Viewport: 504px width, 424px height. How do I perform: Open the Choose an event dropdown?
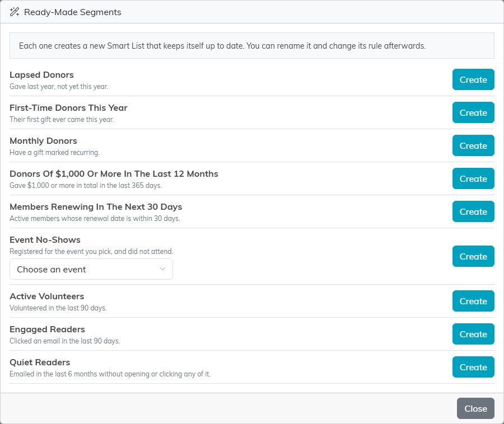tap(91, 269)
